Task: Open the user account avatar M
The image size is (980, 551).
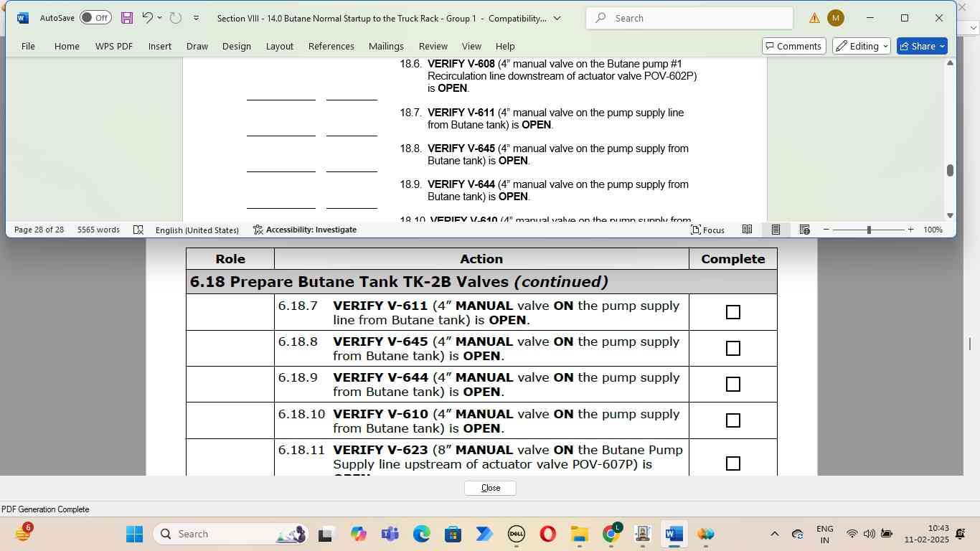Action: pyautogui.click(x=835, y=18)
